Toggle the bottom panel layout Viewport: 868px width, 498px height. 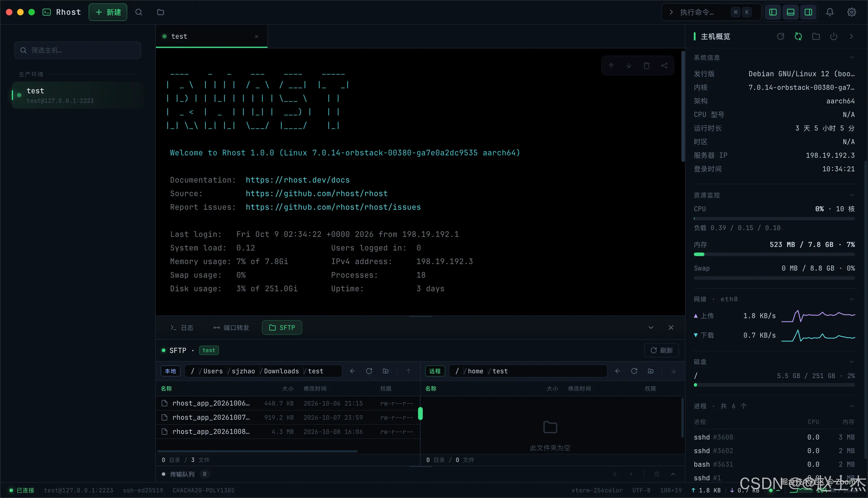[x=790, y=12]
